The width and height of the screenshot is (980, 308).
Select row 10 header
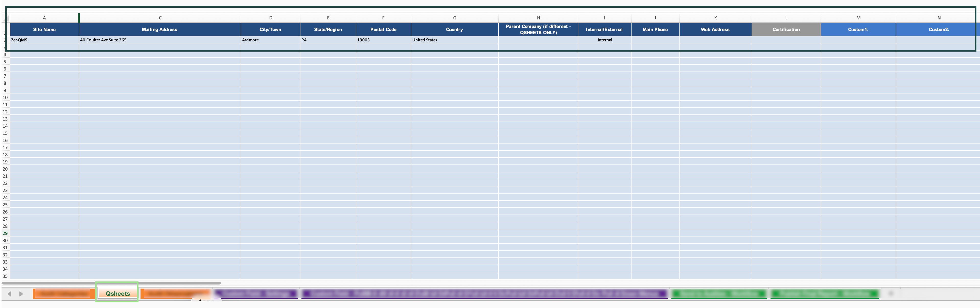click(5, 97)
